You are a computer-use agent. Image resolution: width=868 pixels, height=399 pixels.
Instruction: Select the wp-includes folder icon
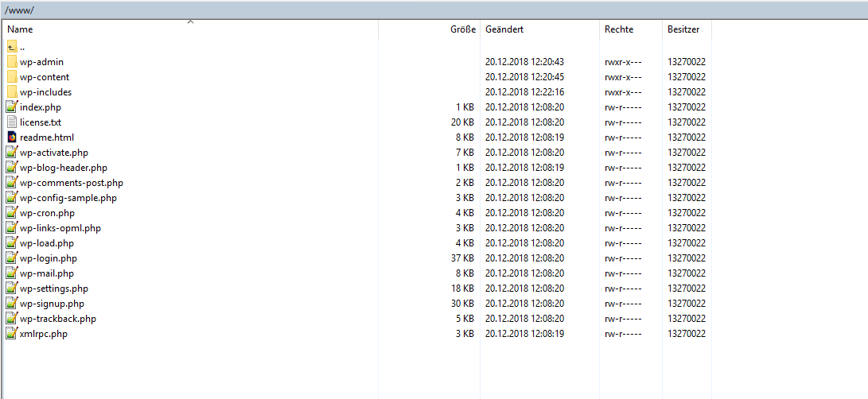[12, 92]
